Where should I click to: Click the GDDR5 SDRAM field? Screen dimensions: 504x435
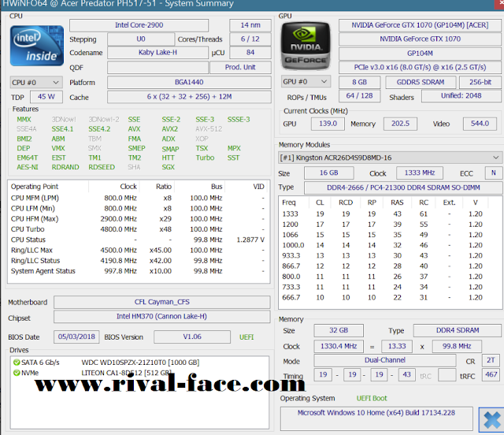click(421, 82)
